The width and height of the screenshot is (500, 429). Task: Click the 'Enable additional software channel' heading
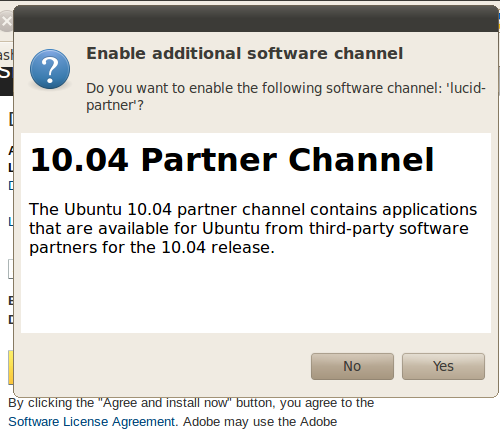click(x=245, y=53)
